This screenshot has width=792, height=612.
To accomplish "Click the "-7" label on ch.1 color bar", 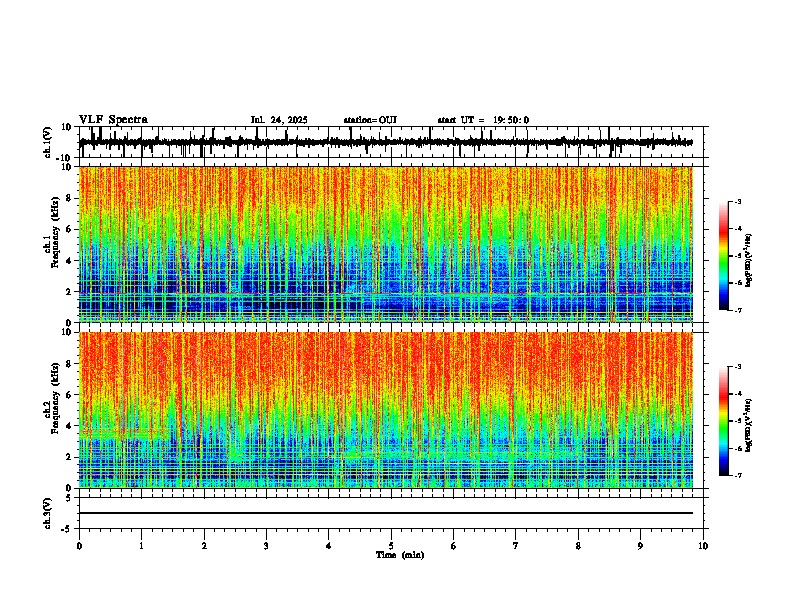I will click(x=738, y=310).
